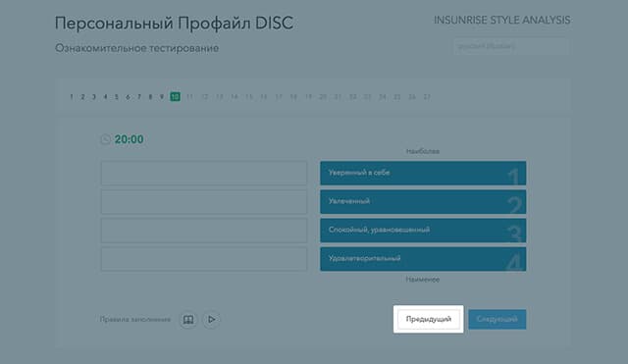Select the highlighted question 10 marker
The height and width of the screenshot is (364, 628).
(x=175, y=96)
